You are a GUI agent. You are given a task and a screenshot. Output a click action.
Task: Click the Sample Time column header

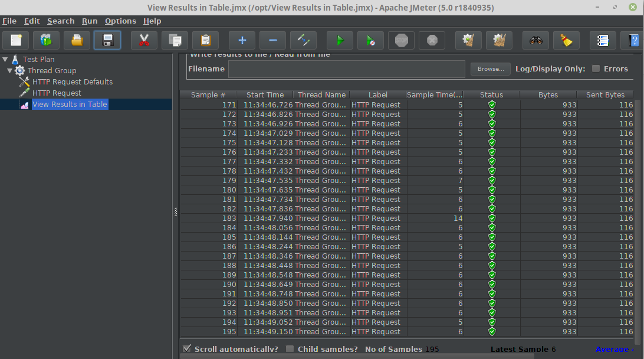click(x=435, y=95)
